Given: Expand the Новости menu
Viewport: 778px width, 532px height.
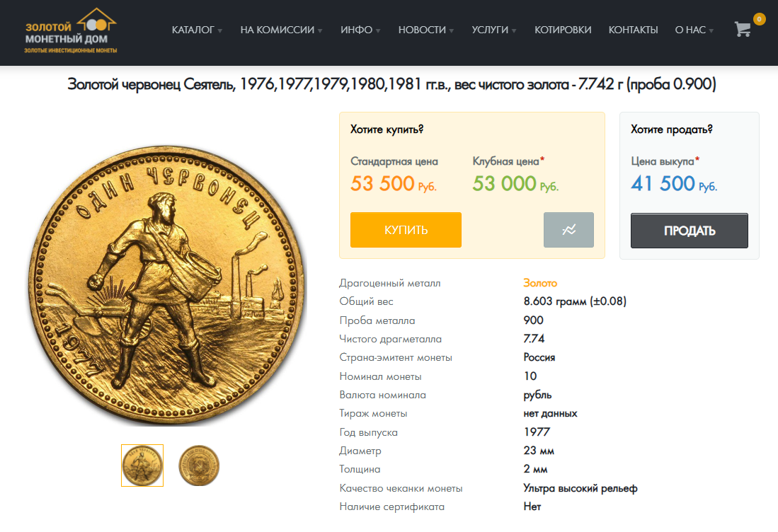Looking at the screenshot, I should point(426,30).
